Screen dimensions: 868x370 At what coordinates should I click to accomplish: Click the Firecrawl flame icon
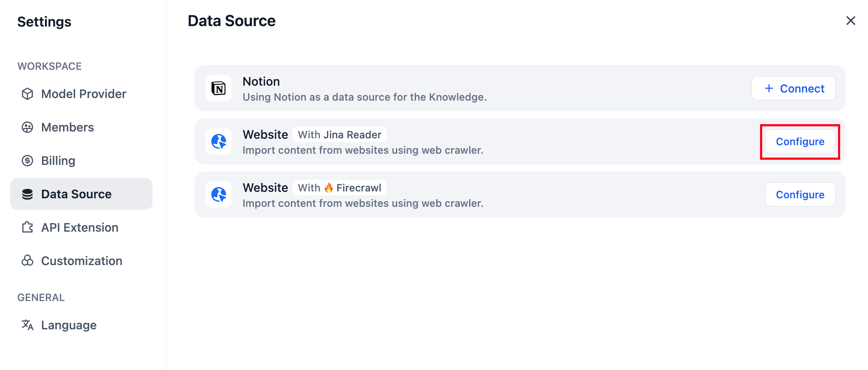coord(329,188)
